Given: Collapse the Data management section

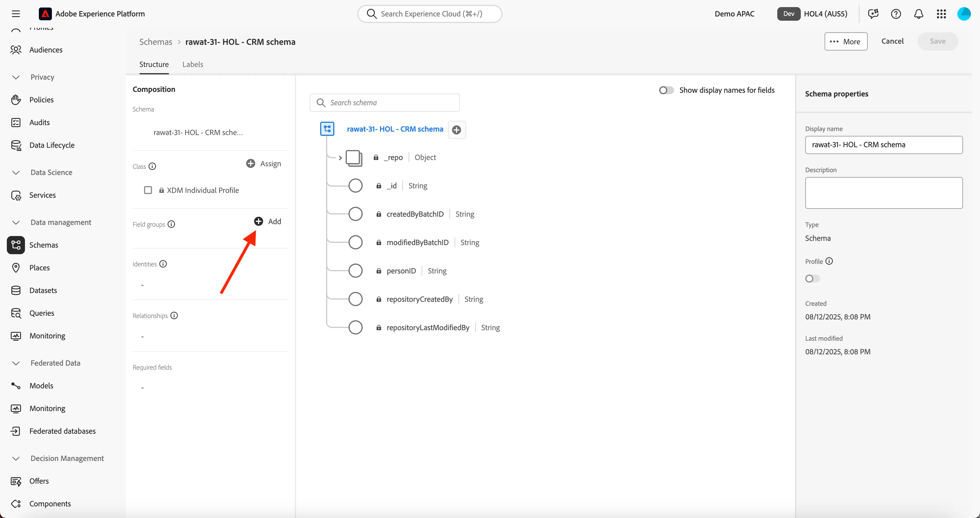Looking at the screenshot, I should 16,222.
